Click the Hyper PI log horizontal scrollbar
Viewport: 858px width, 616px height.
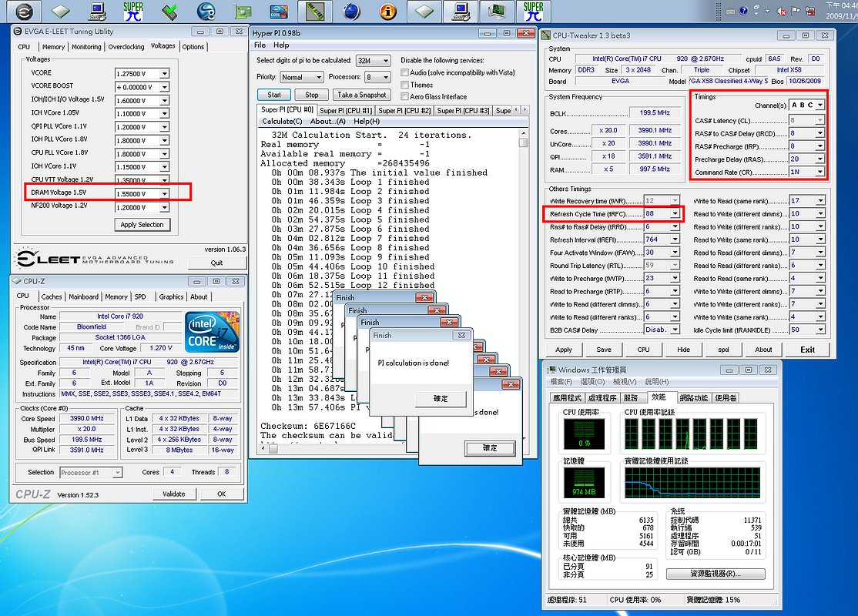[x=273, y=449]
